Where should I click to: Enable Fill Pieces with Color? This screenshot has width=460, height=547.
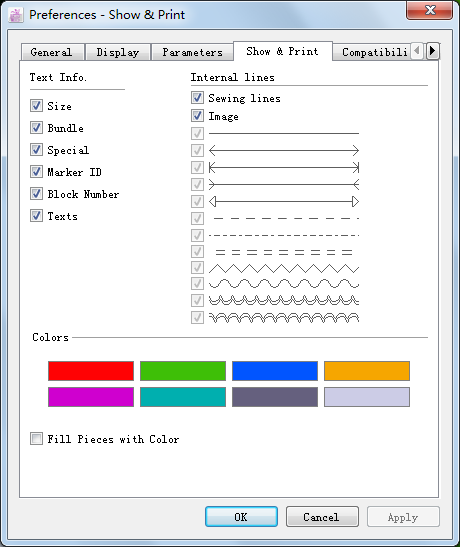coord(36,439)
